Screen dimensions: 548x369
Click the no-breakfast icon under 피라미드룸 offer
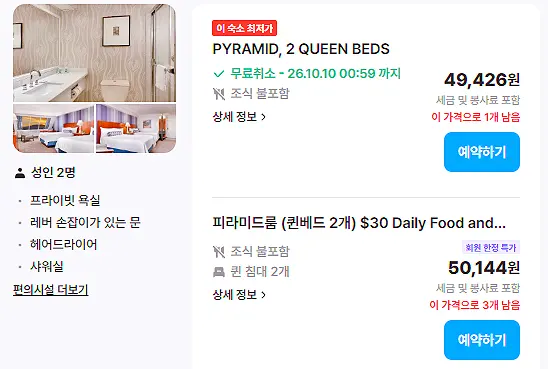click(x=219, y=252)
